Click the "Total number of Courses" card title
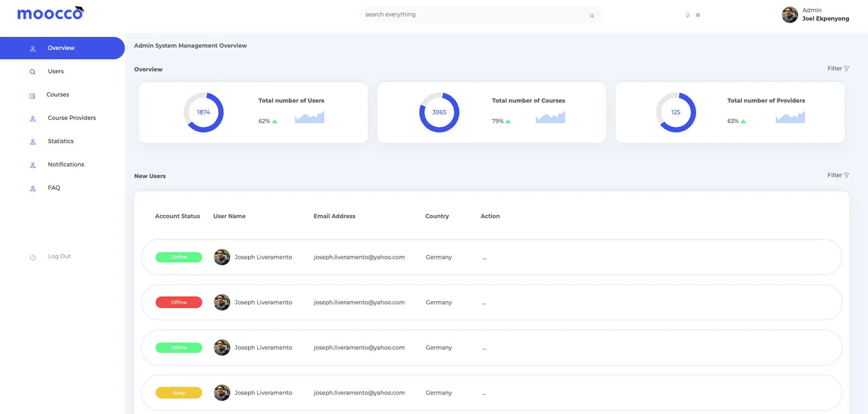 pos(528,100)
